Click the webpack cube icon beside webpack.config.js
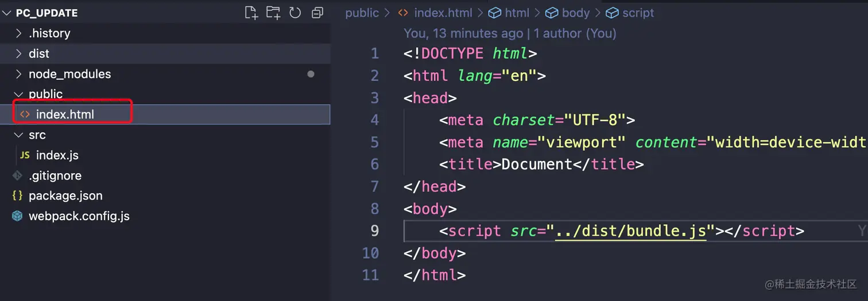 coord(17,216)
